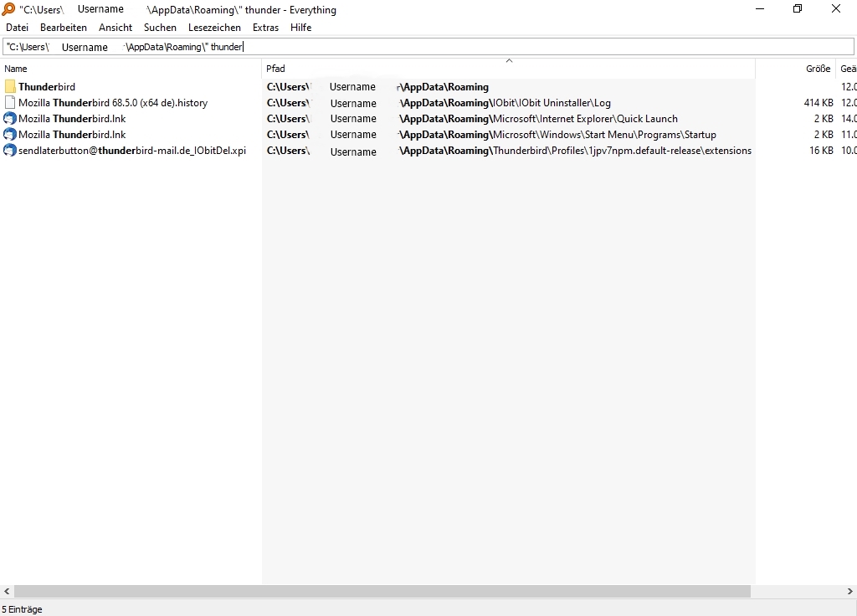Sort results by Größe column header
This screenshot has width=857, height=616.
point(796,69)
